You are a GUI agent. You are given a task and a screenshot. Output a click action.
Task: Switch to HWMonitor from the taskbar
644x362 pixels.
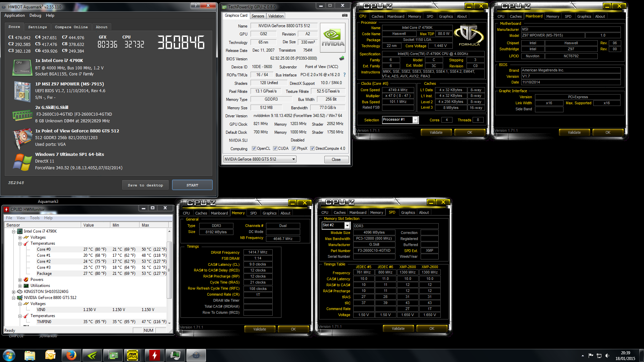click(154, 355)
